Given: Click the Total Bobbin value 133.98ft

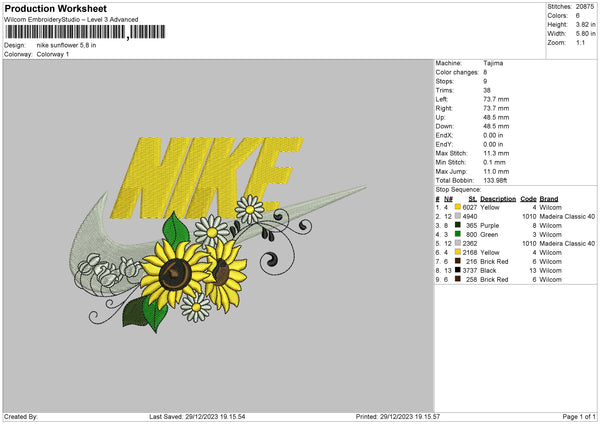Looking at the screenshot, I should 495,180.
